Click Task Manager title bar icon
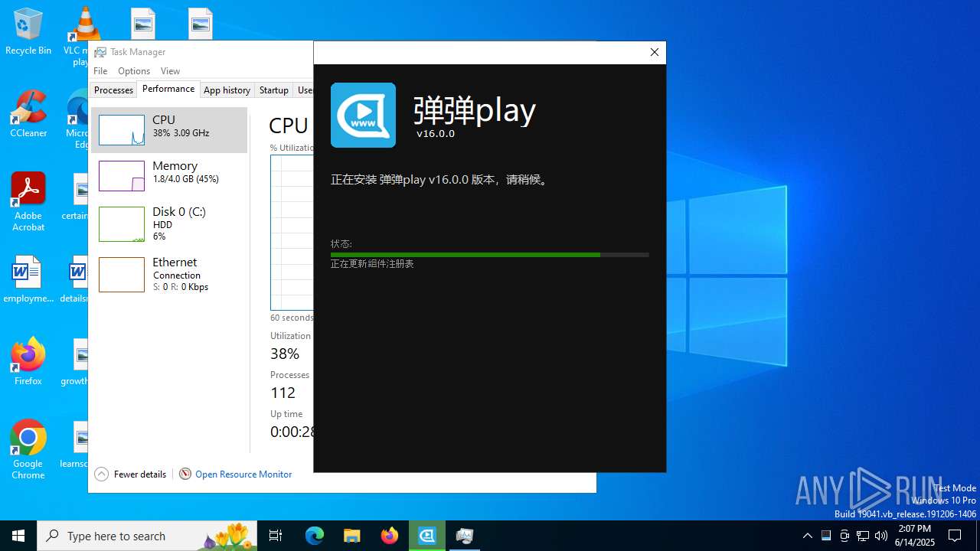This screenshot has width=980, height=551. (100, 52)
